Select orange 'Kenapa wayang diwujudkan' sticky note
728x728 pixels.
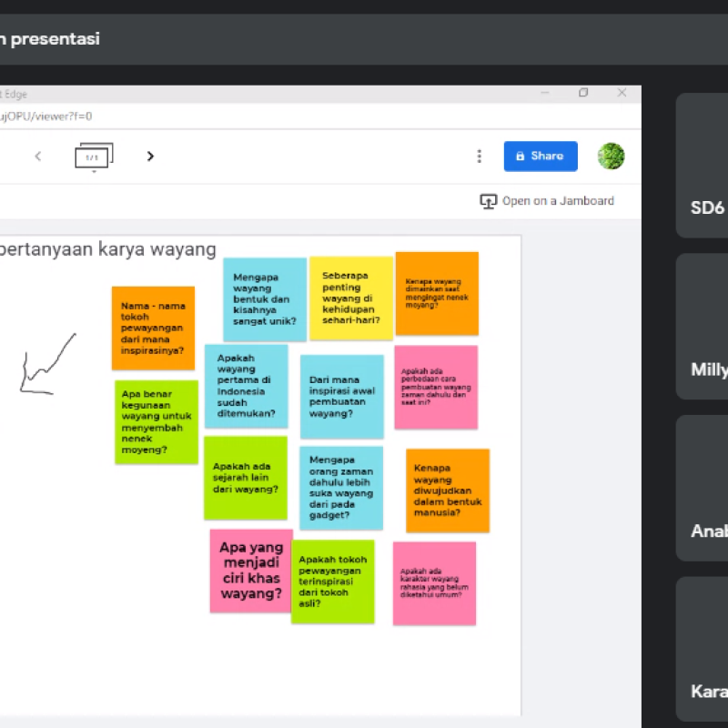tap(447, 490)
